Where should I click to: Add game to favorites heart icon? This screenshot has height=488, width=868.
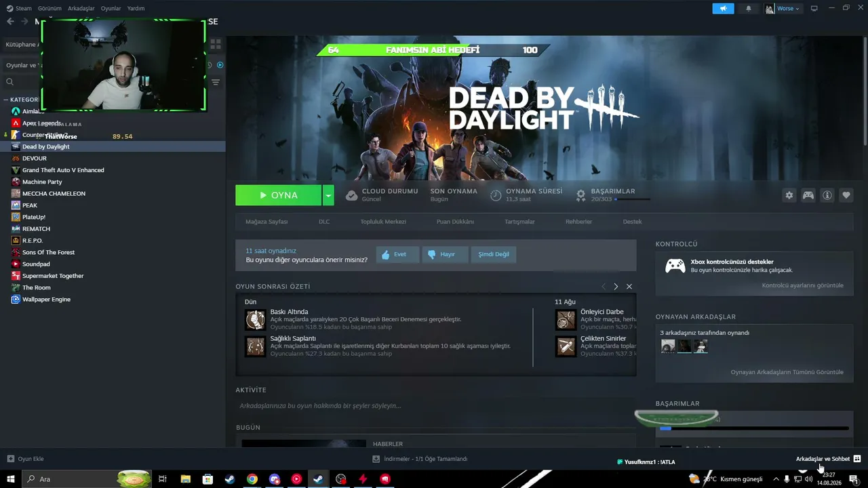pyautogui.click(x=846, y=195)
